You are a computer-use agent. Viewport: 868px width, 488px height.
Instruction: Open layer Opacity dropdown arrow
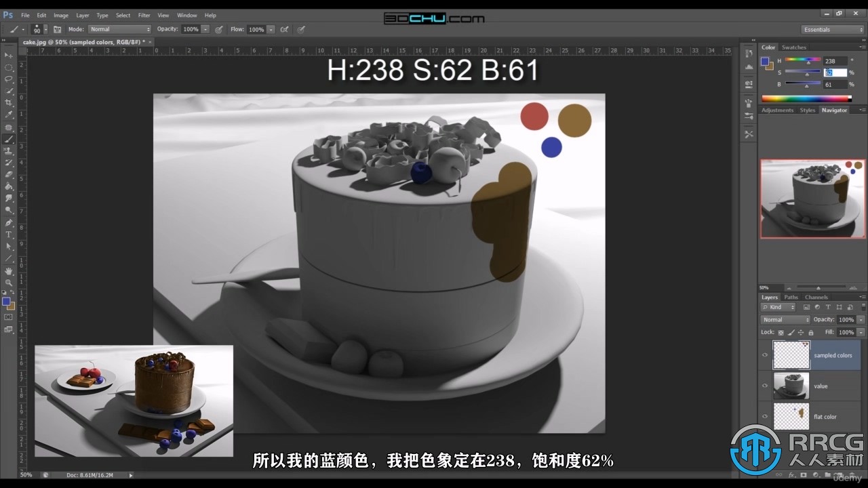pyautogui.click(x=861, y=319)
